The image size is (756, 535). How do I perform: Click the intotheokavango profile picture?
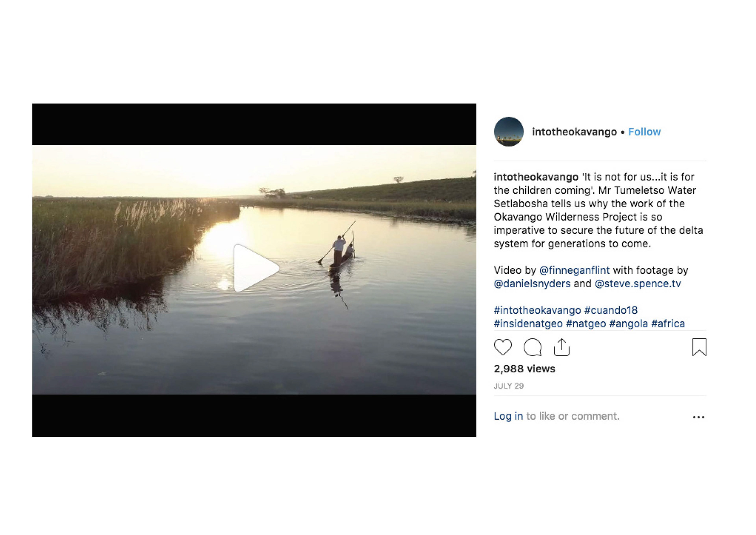pos(509,132)
